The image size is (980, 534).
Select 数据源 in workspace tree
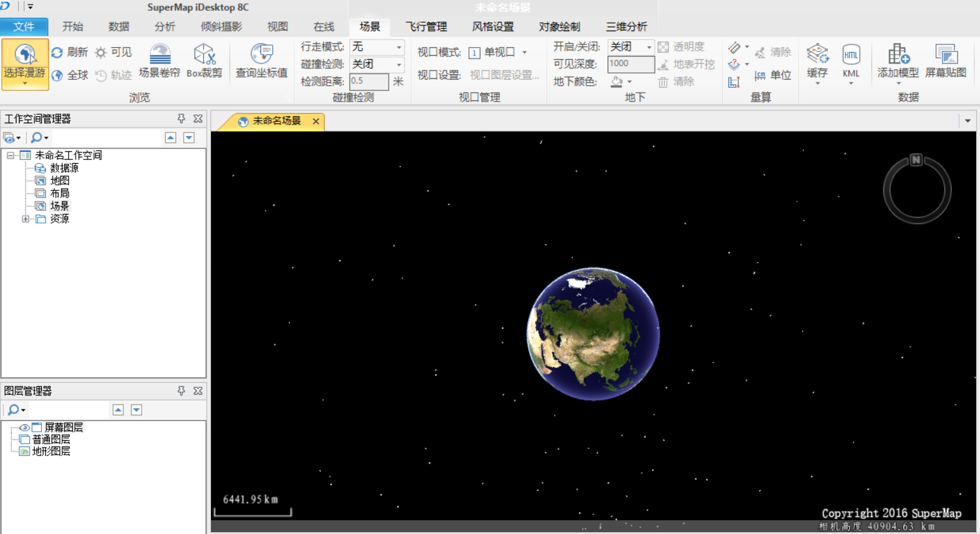click(x=64, y=168)
